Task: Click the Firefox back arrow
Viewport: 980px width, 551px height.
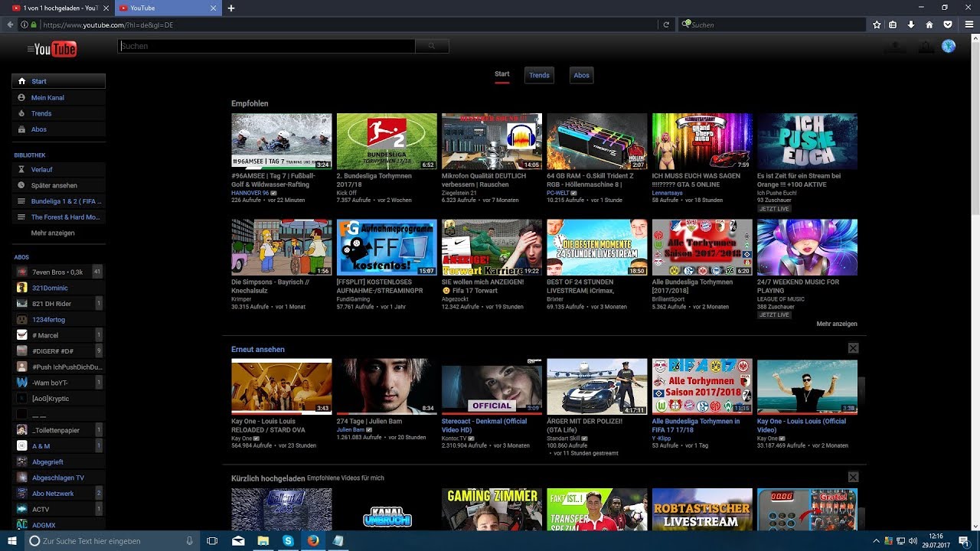Action: click(x=10, y=24)
